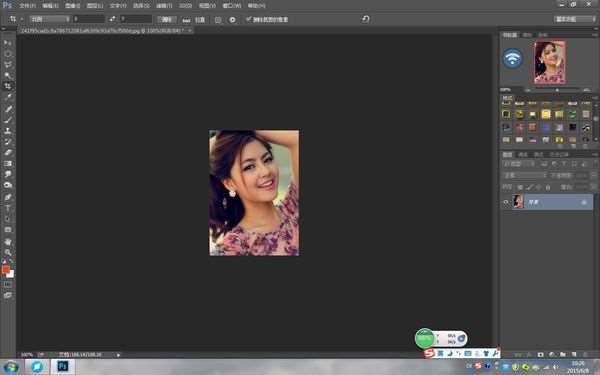Open the workspace switcher dropdown

pyautogui.click(x=575, y=19)
